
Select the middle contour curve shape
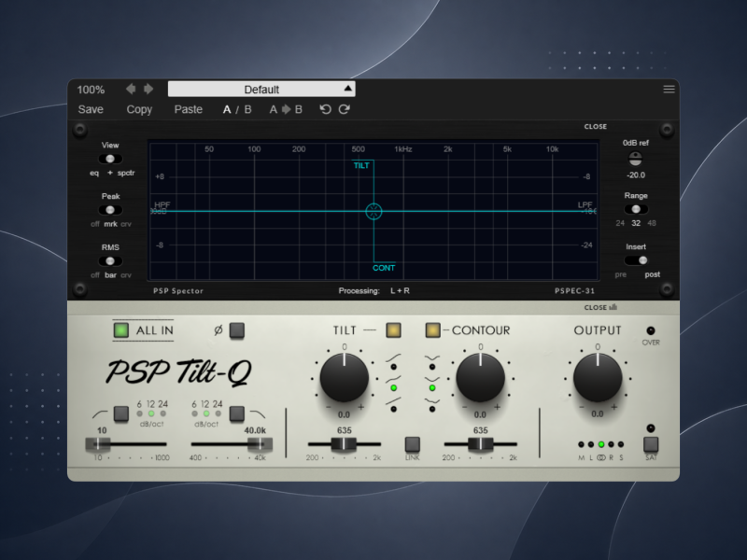(432, 388)
